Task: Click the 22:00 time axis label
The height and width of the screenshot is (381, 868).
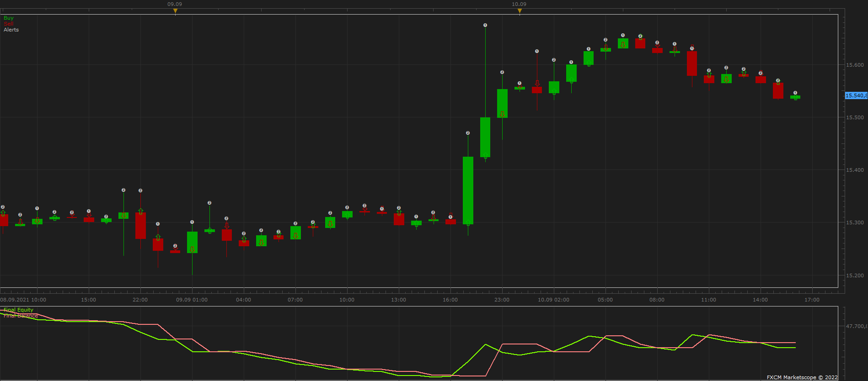Action: 140,300
